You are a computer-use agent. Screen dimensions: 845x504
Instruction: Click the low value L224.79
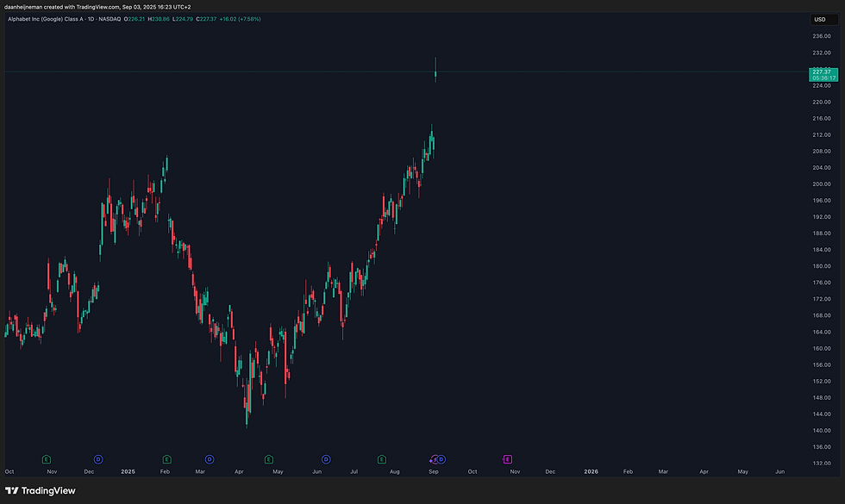pyautogui.click(x=183, y=19)
